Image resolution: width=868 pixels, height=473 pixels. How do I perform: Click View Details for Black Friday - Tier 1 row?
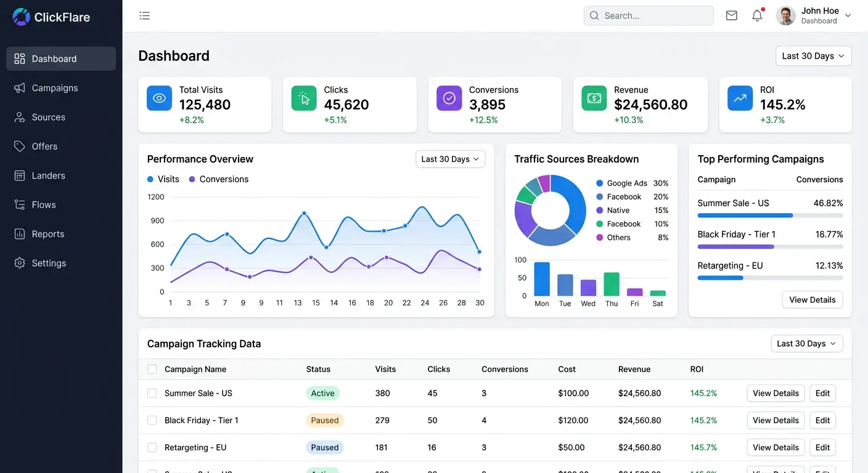point(776,420)
